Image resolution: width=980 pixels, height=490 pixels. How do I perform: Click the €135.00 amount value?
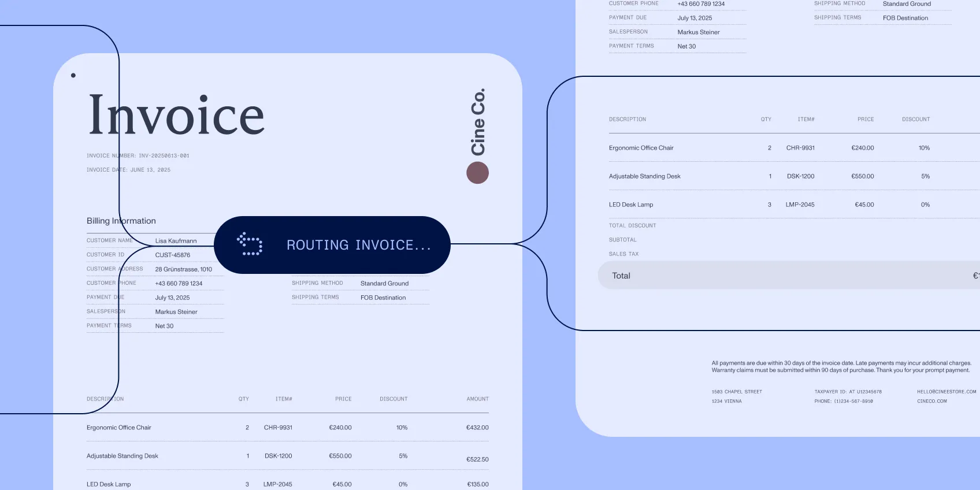tap(477, 484)
